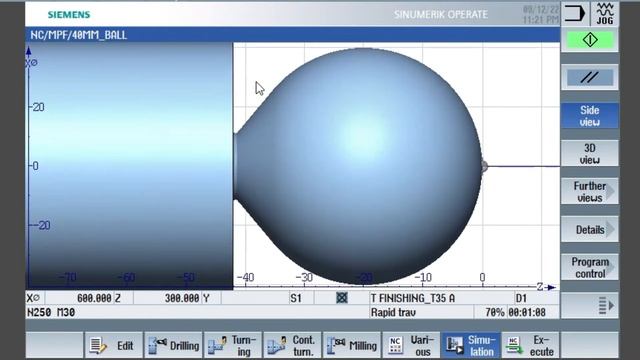Open the Milling softkey tab

click(352, 346)
